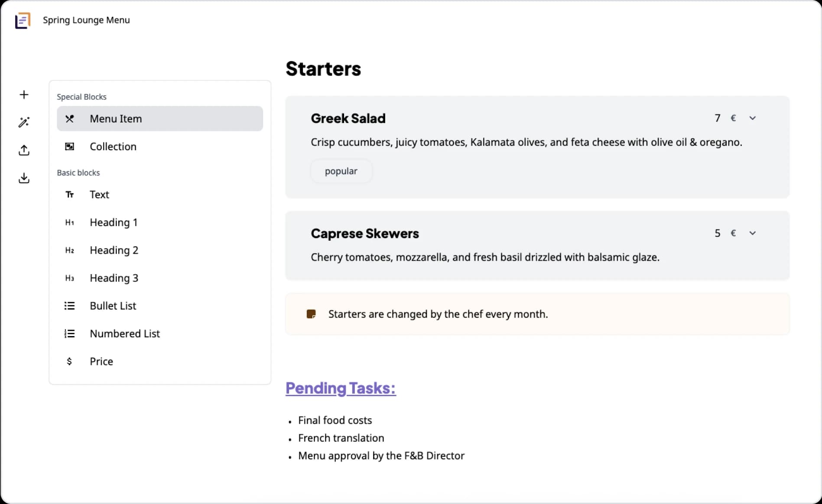Add a Numbered List block
Screen dimensions: 822x504
pos(125,334)
